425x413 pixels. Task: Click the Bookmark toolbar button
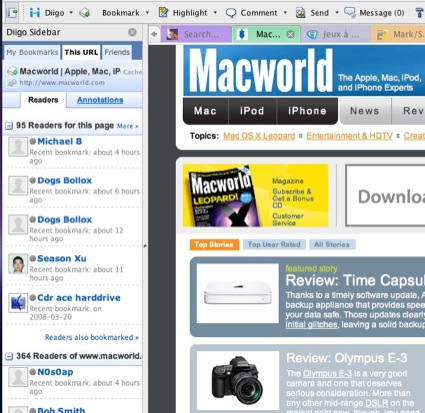coord(121,13)
